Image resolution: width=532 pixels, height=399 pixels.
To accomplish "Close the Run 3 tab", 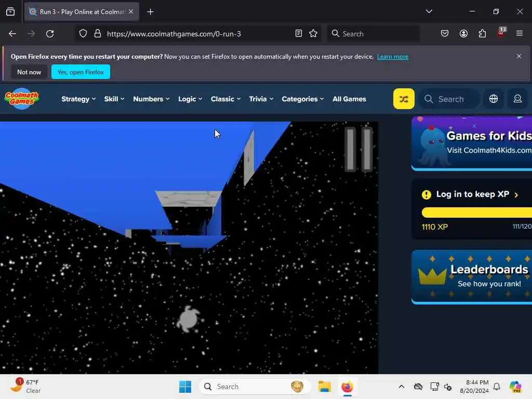I will click(x=131, y=11).
